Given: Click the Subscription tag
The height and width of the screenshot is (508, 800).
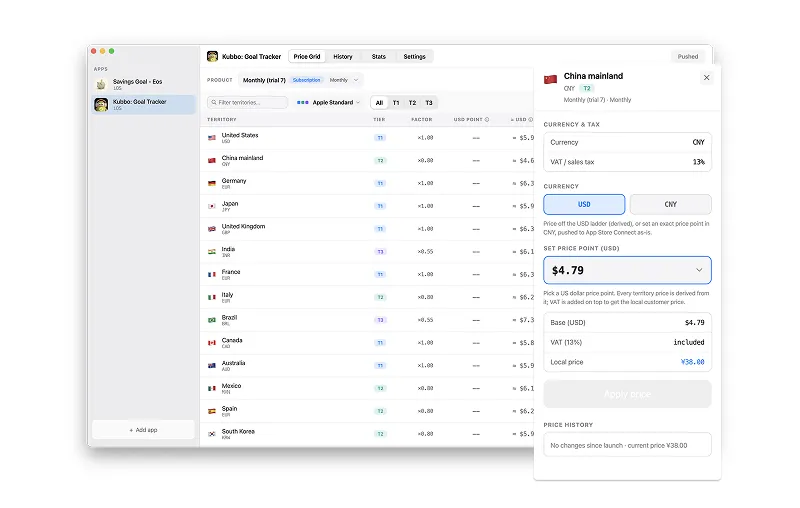Looking at the screenshot, I should [x=307, y=80].
